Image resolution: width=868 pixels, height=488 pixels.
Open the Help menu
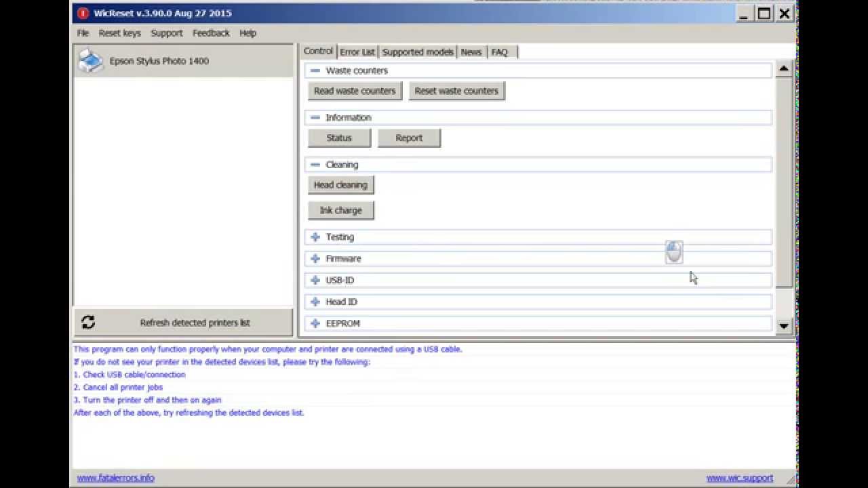tap(248, 33)
